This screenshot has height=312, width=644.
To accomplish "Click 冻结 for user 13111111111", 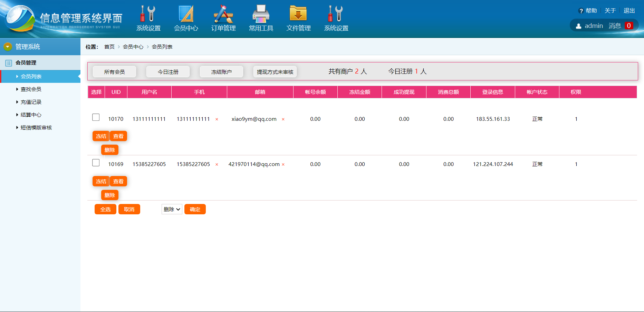I will pos(101,136).
